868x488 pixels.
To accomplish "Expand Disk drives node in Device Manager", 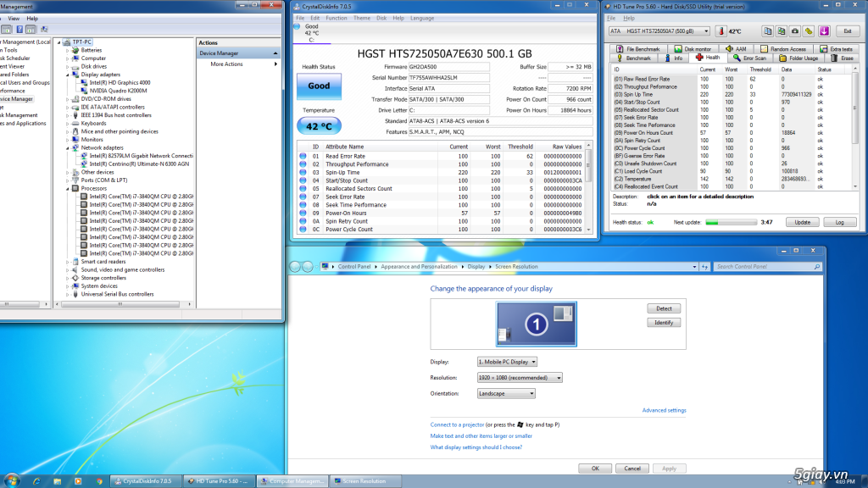I will click(68, 66).
